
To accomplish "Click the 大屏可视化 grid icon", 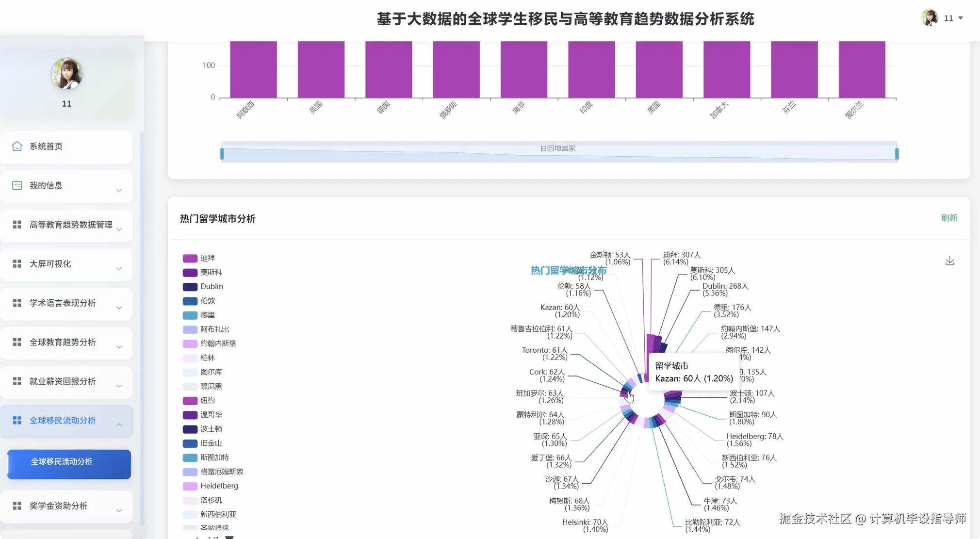I will 17,264.
